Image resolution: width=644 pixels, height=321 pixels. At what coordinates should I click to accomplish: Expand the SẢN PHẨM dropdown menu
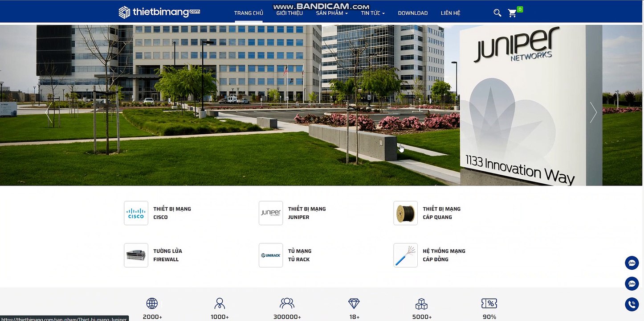(x=332, y=13)
